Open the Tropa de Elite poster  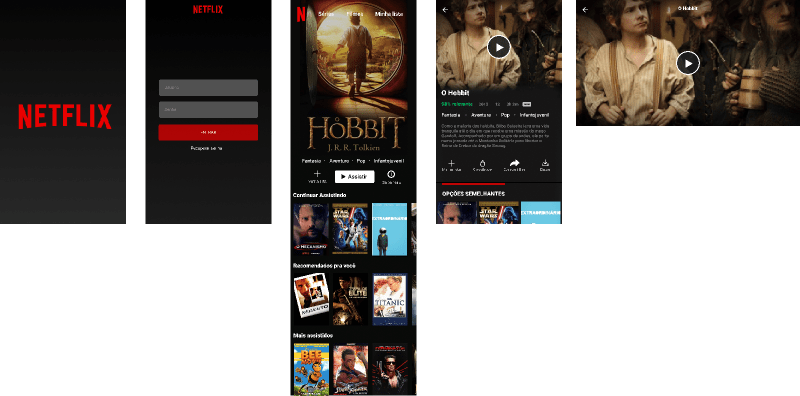(x=350, y=299)
